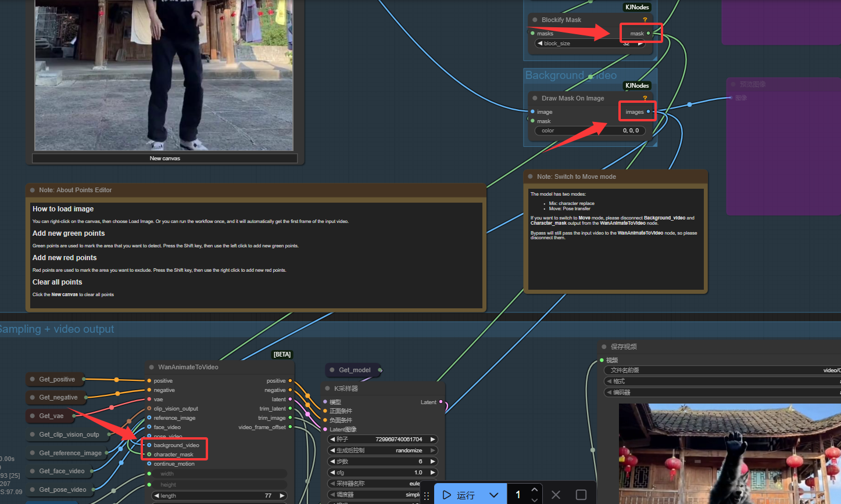Collapse the 预览图像 node via its dot
This screenshot has height=504, width=841.
733,84
